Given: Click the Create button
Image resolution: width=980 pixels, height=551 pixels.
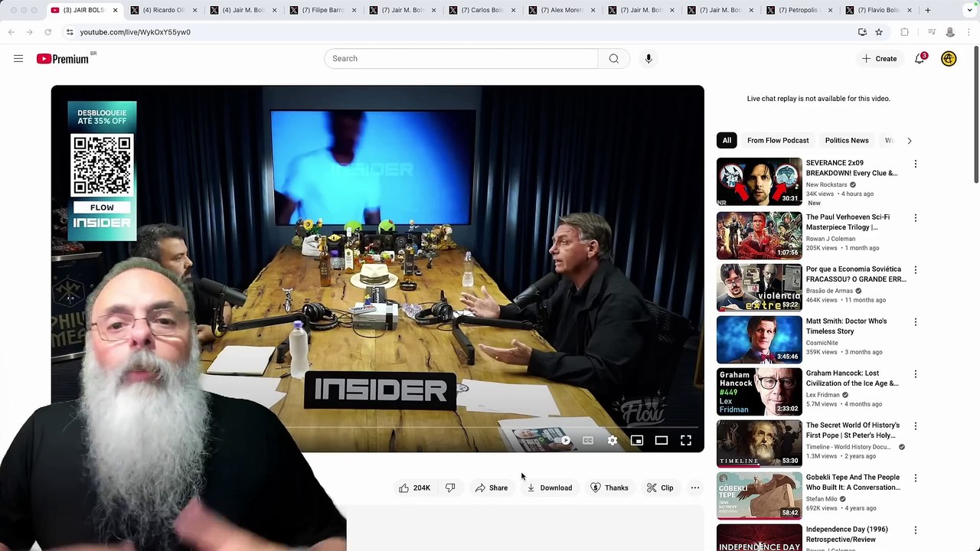Looking at the screenshot, I should (x=879, y=59).
